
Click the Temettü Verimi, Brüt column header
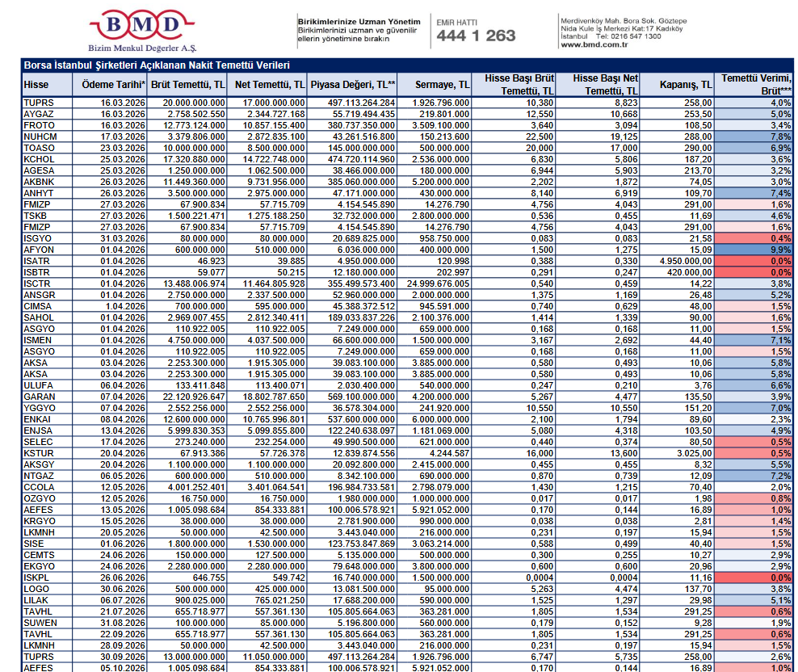[756, 85]
